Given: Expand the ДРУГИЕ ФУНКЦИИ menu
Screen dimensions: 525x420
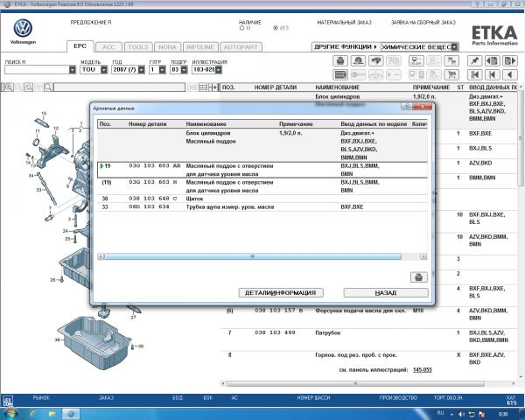Looking at the screenshot, I should coord(346,47).
